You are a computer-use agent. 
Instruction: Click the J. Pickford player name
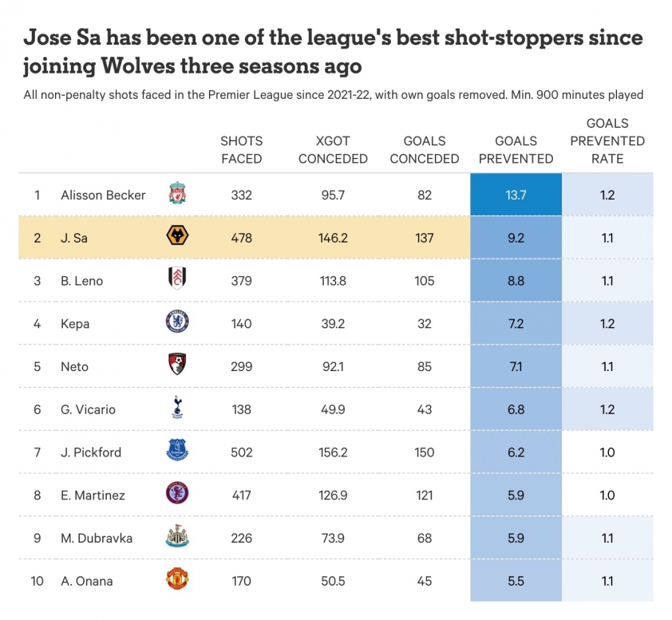[x=91, y=452]
